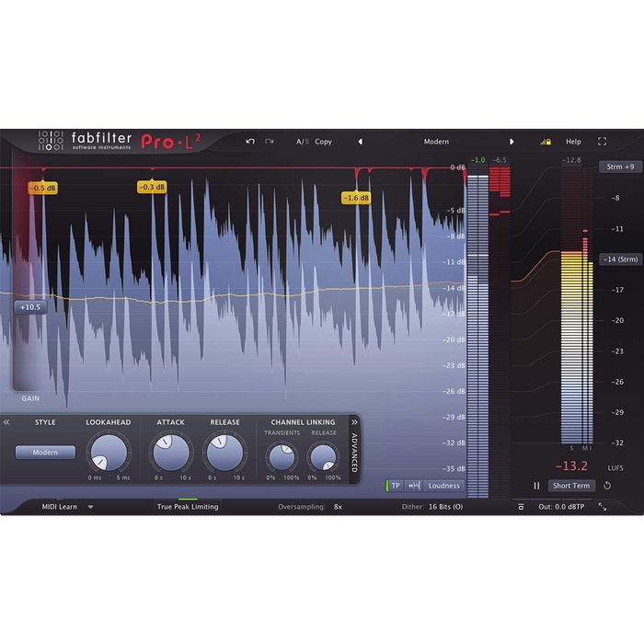Screen dimensions: 644x644
Task: Toggle the A/B comparison switch
Action: tap(303, 142)
